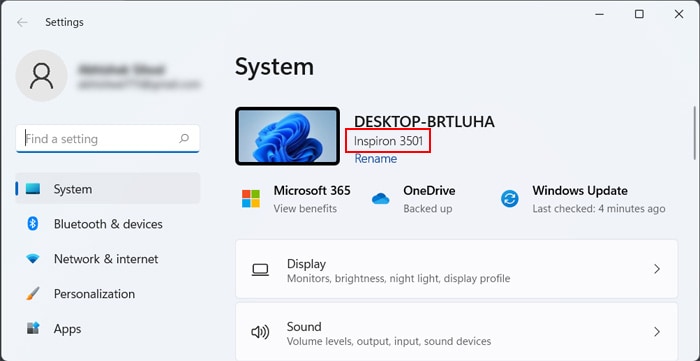Image resolution: width=700 pixels, height=361 pixels.
Task: Click the Display monitor icon
Action: pyautogui.click(x=260, y=270)
